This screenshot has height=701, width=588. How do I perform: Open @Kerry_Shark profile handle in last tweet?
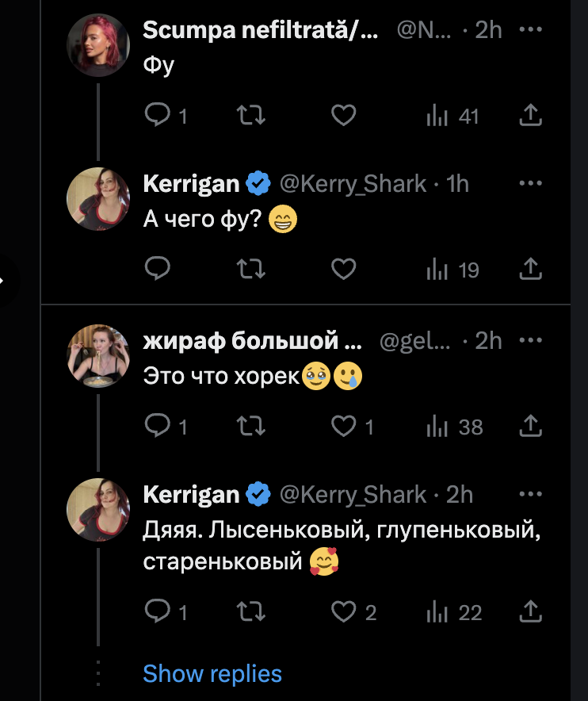[353, 494]
